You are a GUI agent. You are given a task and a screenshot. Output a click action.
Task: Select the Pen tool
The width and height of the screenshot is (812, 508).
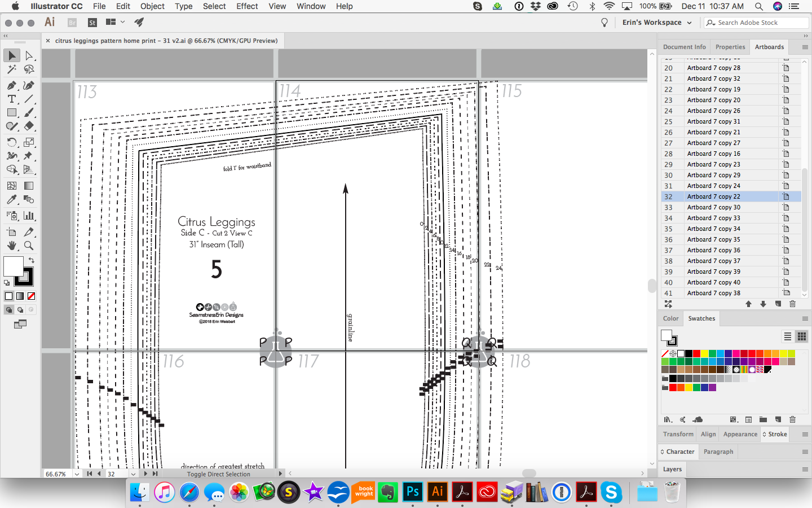(12, 85)
